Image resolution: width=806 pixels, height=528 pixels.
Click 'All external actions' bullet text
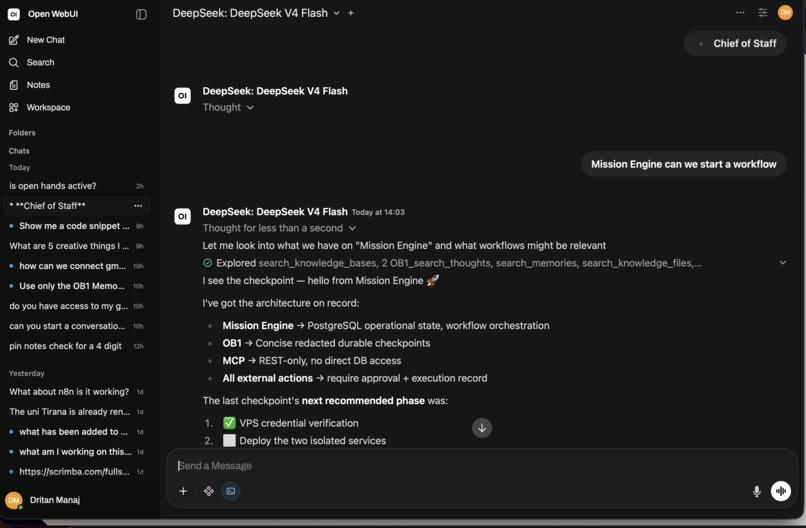(x=267, y=378)
